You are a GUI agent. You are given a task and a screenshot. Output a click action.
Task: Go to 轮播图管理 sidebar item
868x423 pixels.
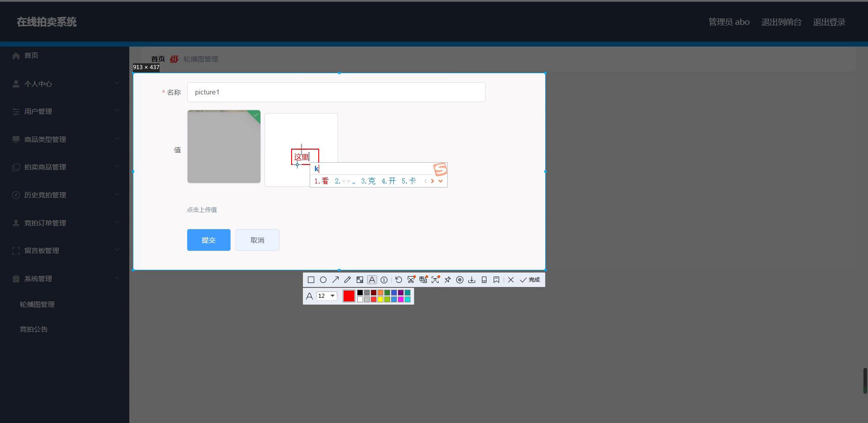click(37, 304)
